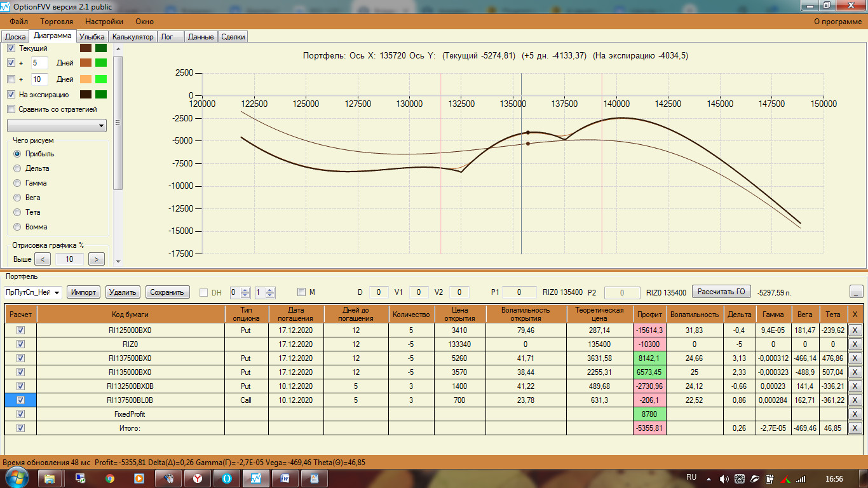Open the Данные tab
The height and width of the screenshot is (488, 868).
(201, 37)
